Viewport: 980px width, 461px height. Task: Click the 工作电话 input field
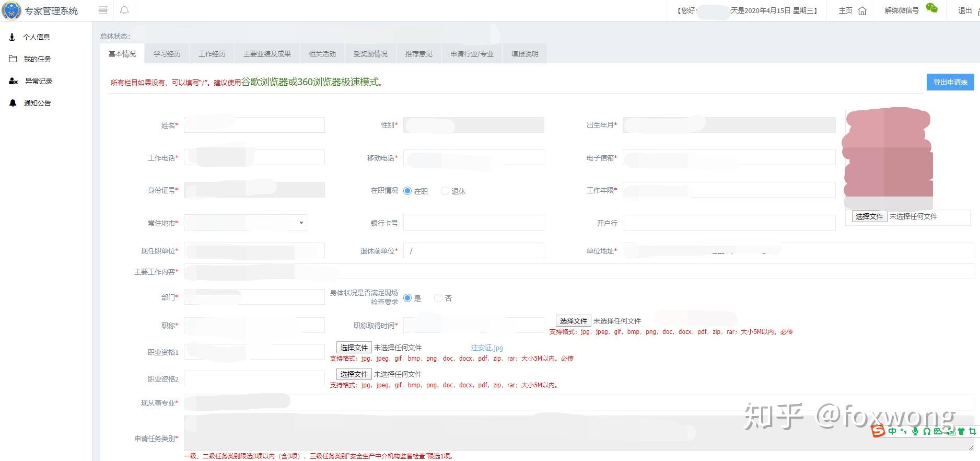pyautogui.click(x=254, y=157)
